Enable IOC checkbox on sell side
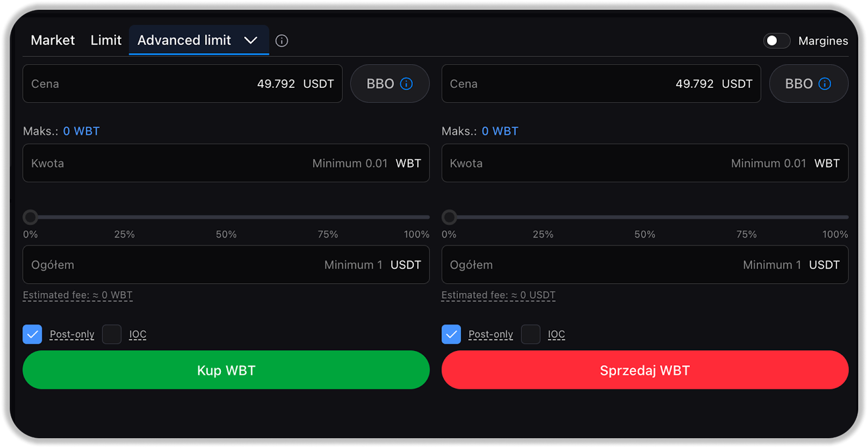This screenshot has width=868, height=448. (531, 334)
